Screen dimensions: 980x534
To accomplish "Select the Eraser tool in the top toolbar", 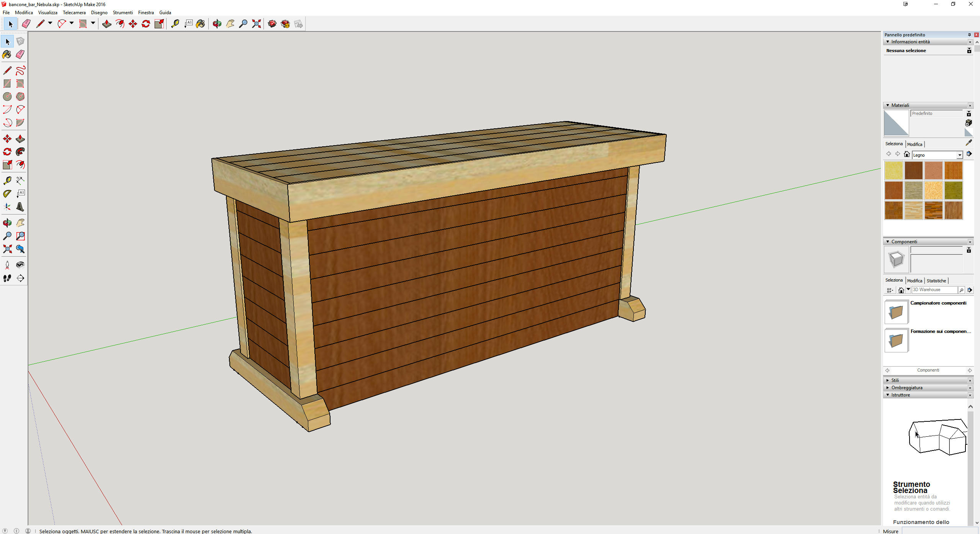I will pos(26,24).
